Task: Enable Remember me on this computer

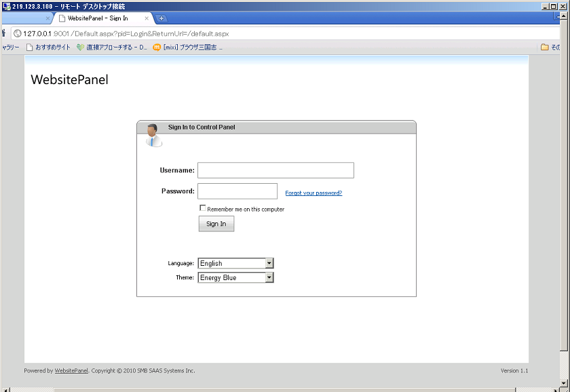Action: [203, 208]
